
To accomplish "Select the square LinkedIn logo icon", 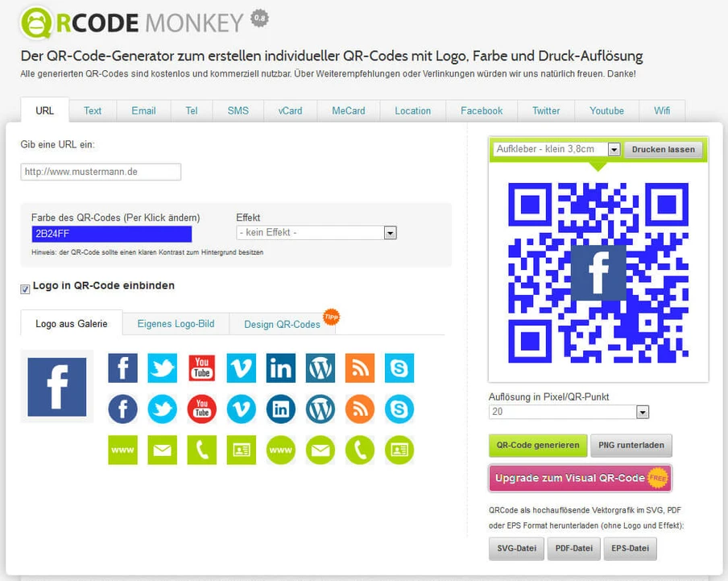I will (281, 368).
